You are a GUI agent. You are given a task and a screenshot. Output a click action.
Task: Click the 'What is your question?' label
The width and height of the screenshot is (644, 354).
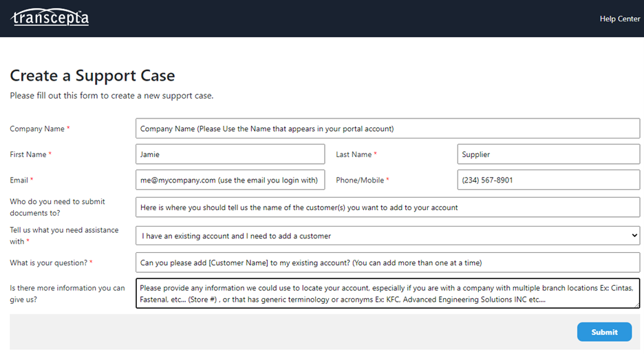click(x=49, y=262)
